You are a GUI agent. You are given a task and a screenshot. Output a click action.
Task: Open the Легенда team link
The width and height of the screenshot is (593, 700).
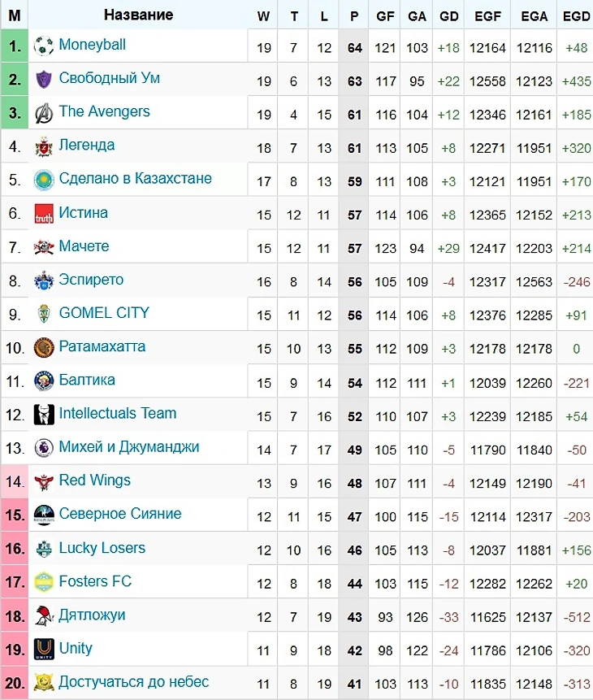pyautogui.click(x=87, y=146)
